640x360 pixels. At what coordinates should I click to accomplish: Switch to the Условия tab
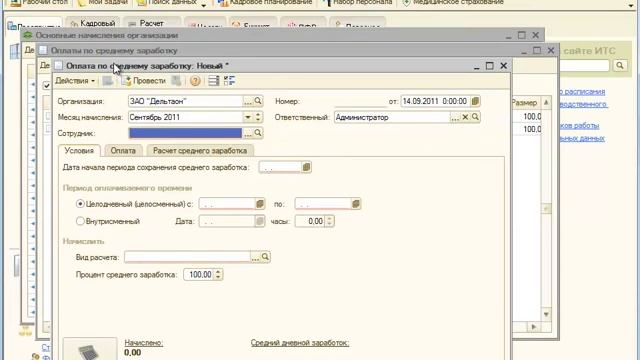point(79,151)
